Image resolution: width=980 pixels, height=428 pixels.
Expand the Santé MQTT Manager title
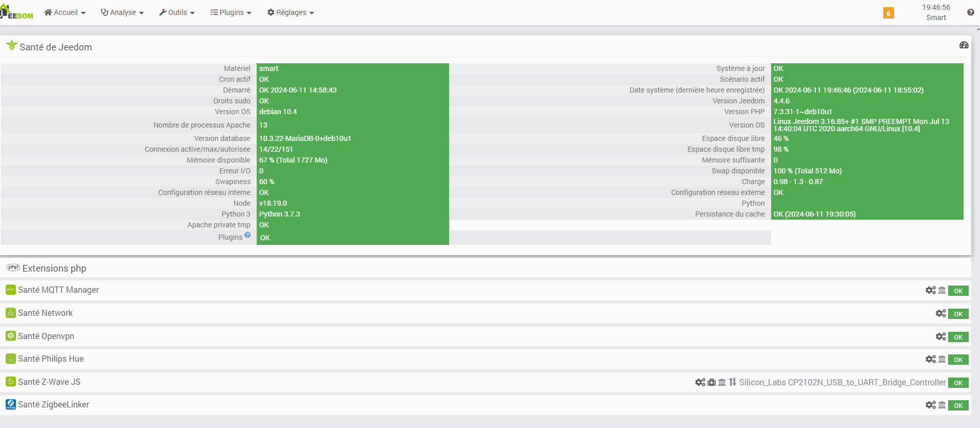coord(59,290)
